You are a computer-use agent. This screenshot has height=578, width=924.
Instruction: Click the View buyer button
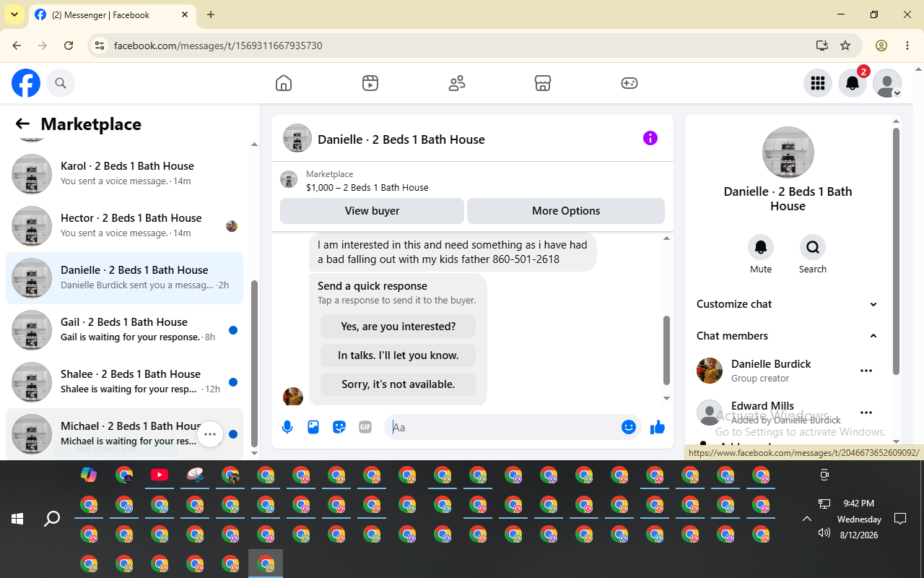(x=372, y=211)
